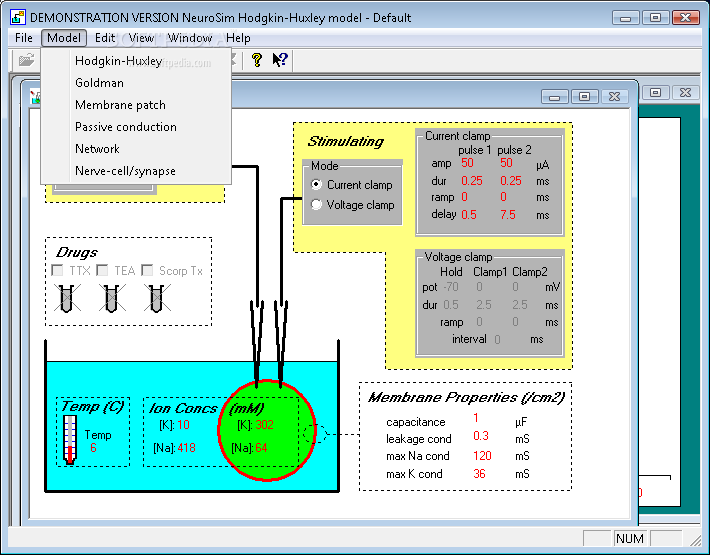Image resolution: width=710 pixels, height=555 pixels.
Task: Click the Open folder toolbar icon
Action: click(26, 60)
